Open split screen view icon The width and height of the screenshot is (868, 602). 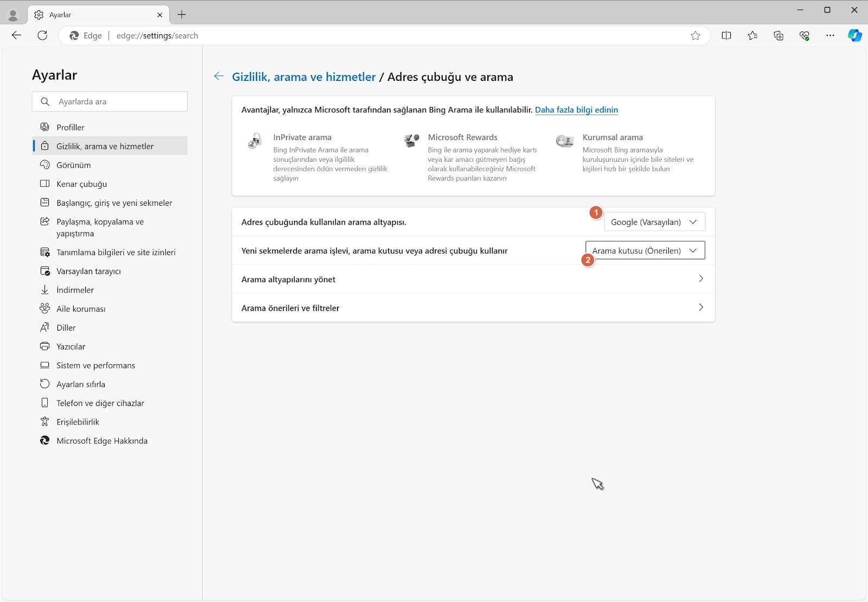click(x=726, y=35)
